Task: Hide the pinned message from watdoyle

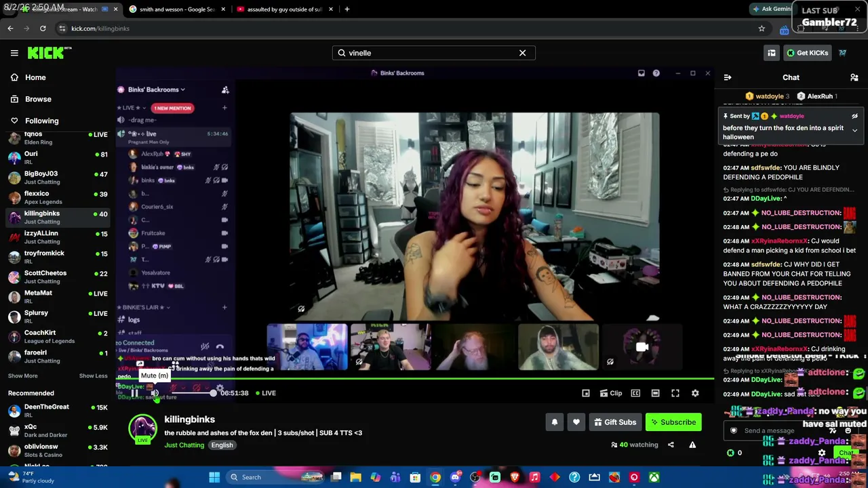Action: 854,117
